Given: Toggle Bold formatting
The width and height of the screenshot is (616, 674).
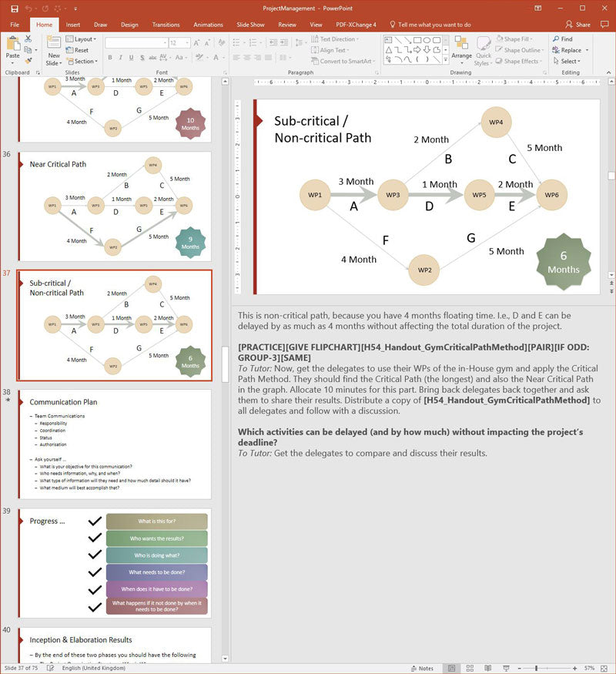Looking at the screenshot, I should click(110, 57).
